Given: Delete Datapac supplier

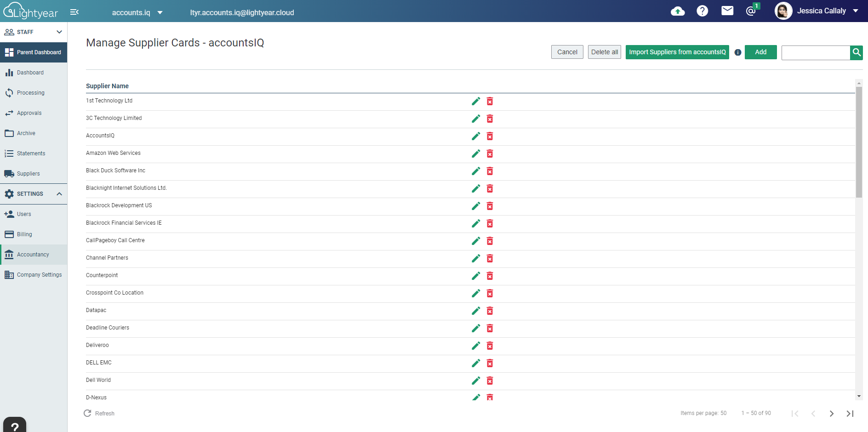Looking at the screenshot, I should click(490, 311).
